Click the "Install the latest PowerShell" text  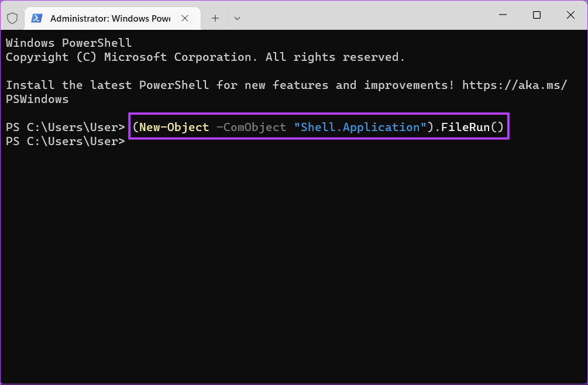(107, 85)
